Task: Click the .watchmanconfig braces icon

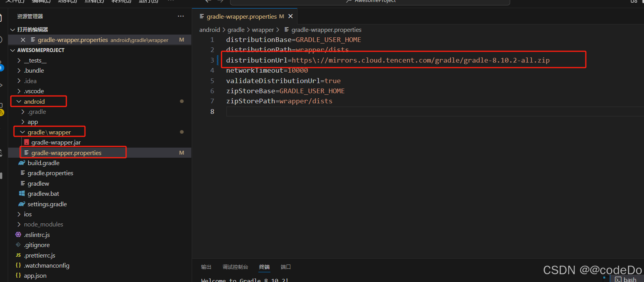Action: coord(18,265)
